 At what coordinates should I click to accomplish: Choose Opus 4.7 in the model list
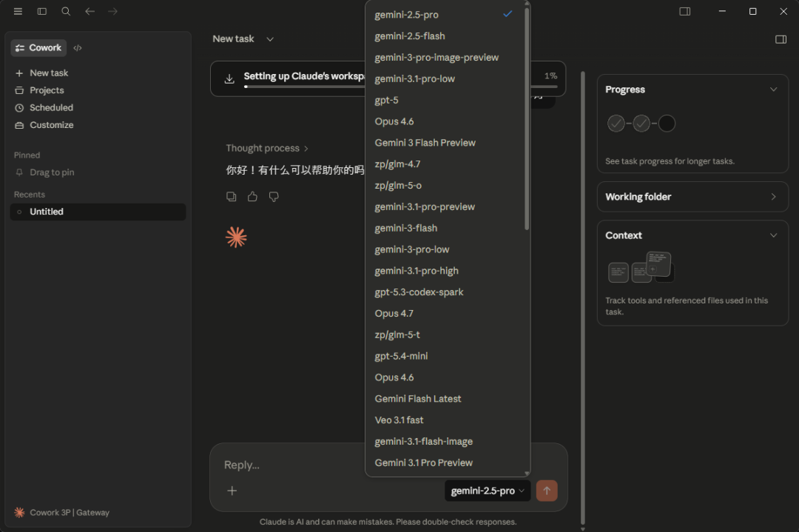click(394, 313)
